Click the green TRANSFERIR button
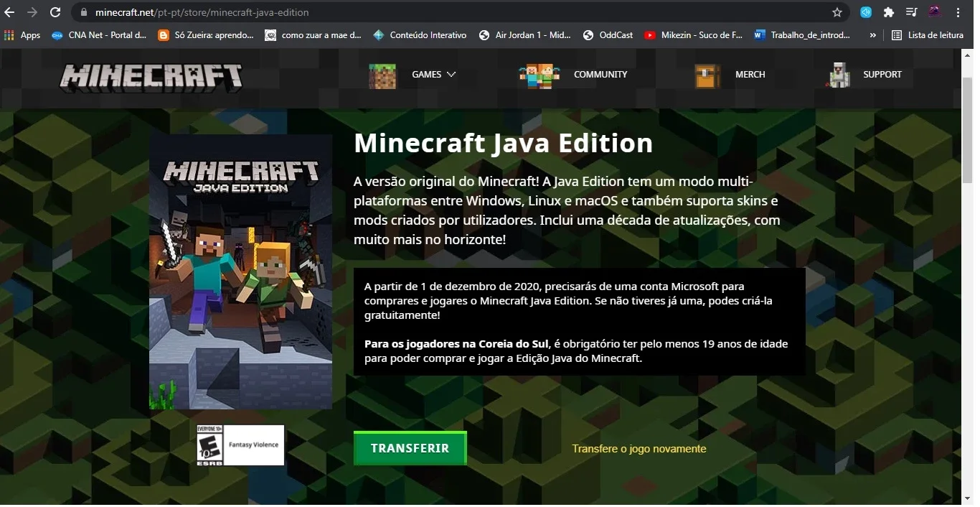This screenshot has height=507, width=980. [410, 448]
